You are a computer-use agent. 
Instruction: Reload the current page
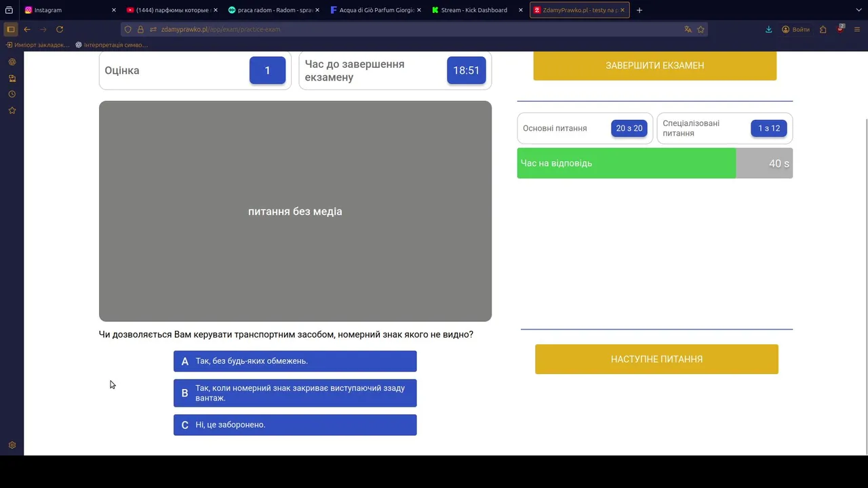(x=60, y=29)
